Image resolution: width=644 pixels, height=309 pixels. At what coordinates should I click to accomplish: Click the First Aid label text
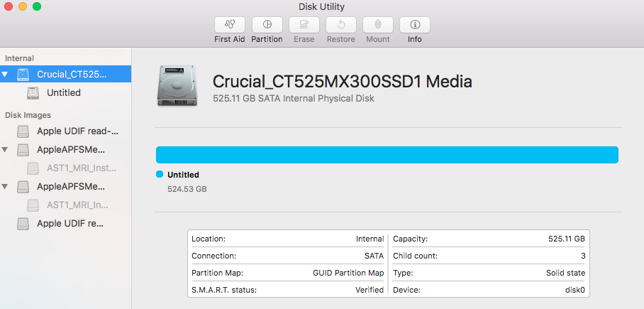coord(230,40)
